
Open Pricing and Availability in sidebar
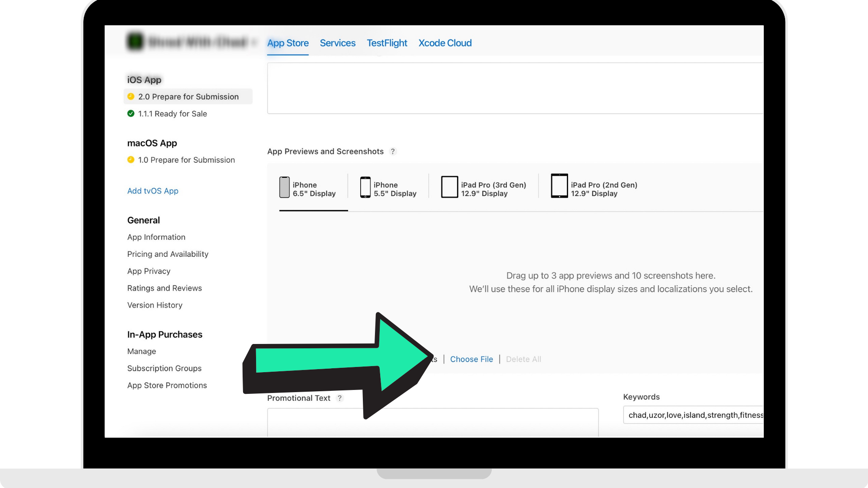(x=168, y=254)
